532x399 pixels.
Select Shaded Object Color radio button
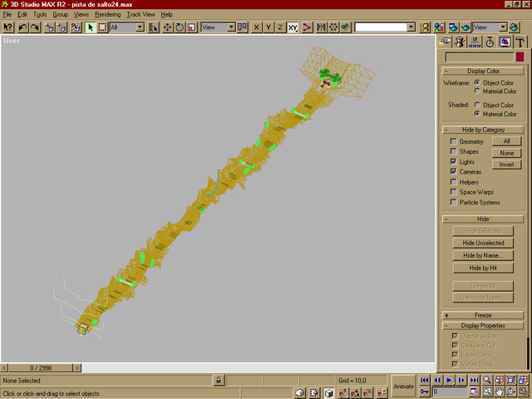coord(477,105)
